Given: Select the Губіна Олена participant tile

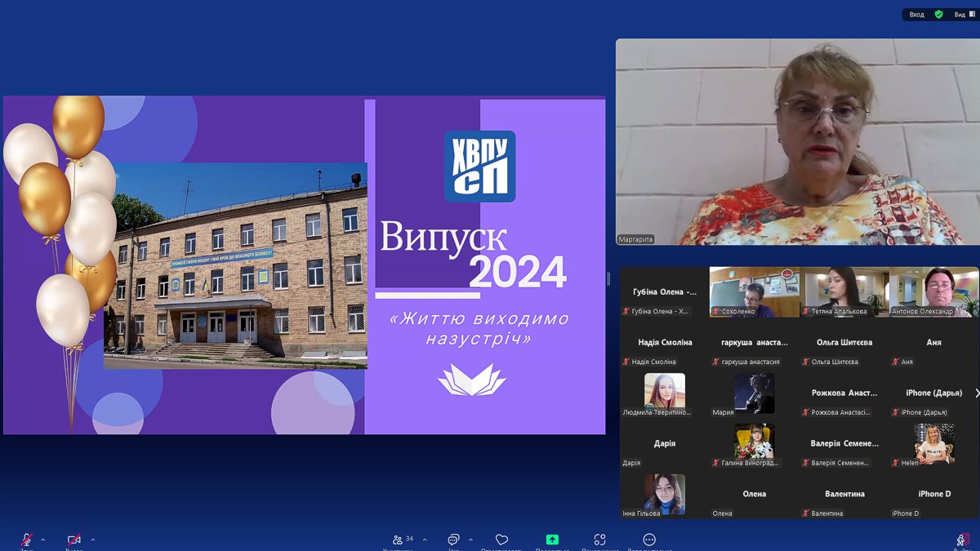Looking at the screenshot, I should pyautogui.click(x=665, y=292).
